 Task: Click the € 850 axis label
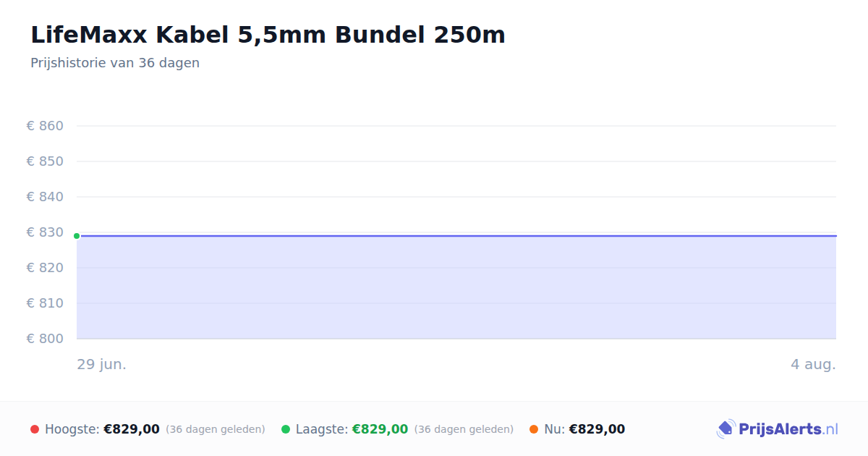pos(45,161)
